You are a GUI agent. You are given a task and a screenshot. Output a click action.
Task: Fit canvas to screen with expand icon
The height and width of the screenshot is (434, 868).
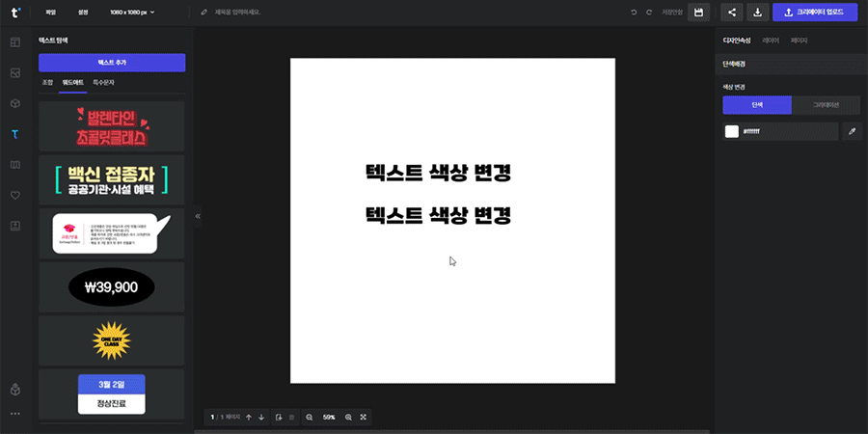pos(364,417)
